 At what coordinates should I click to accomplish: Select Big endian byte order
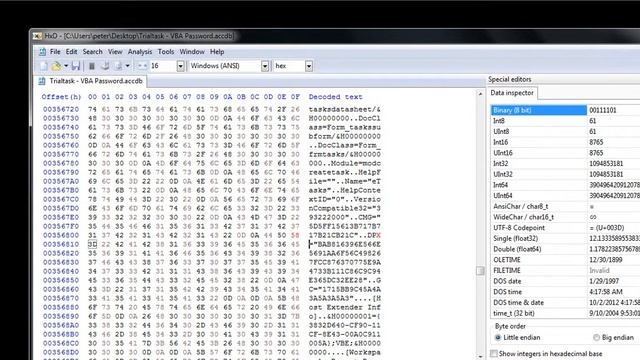tap(614, 338)
